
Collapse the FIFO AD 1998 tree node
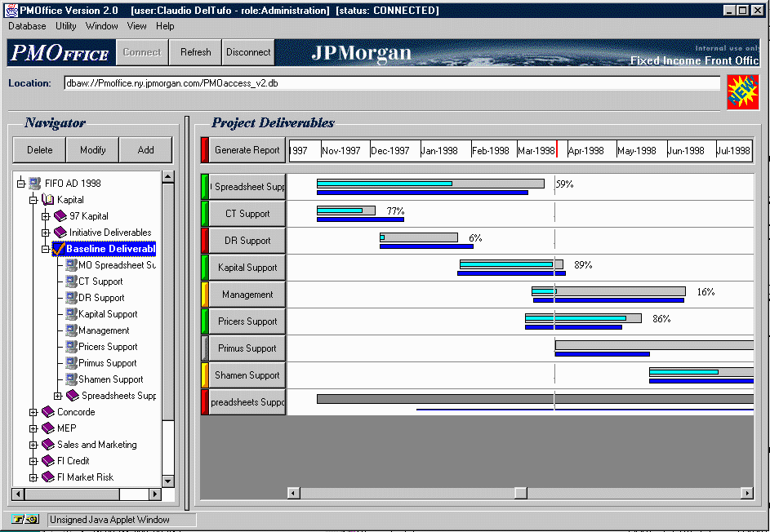point(20,184)
